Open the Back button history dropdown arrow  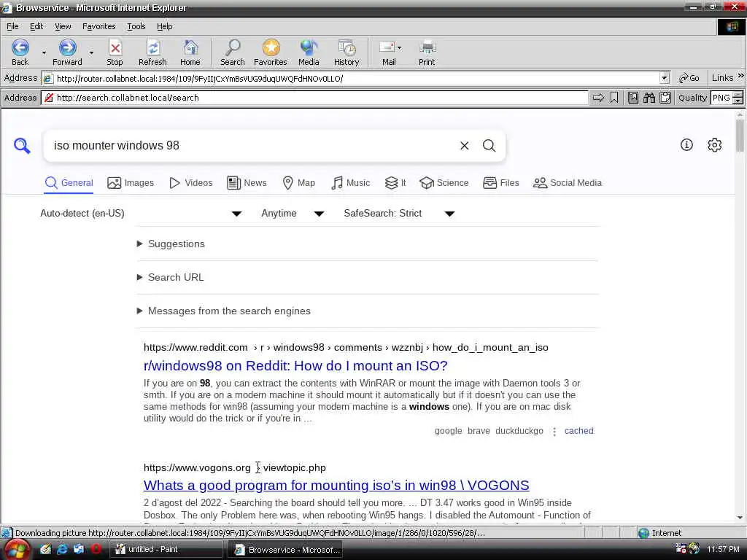[x=44, y=52]
